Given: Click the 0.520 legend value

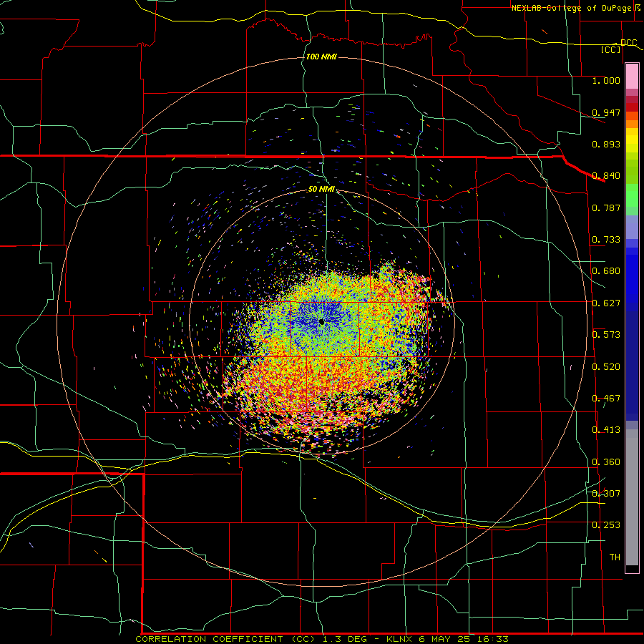Looking at the screenshot, I should [606, 367].
